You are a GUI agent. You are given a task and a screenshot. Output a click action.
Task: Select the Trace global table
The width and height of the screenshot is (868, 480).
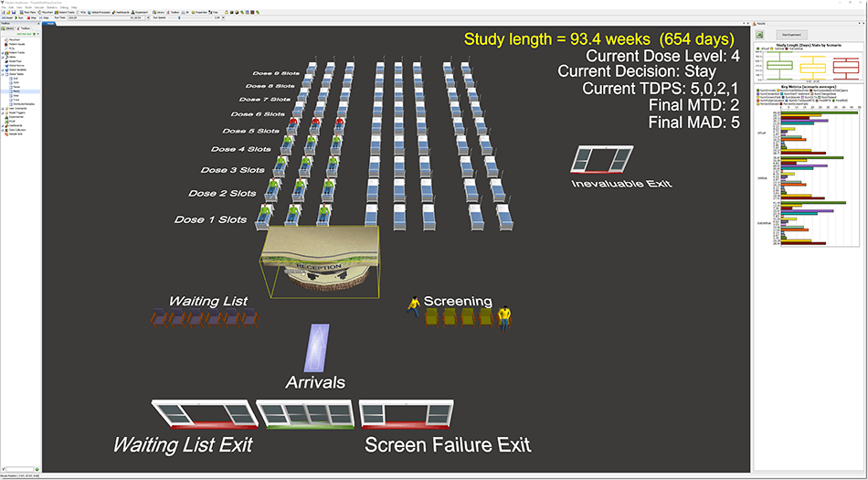[15, 100]
